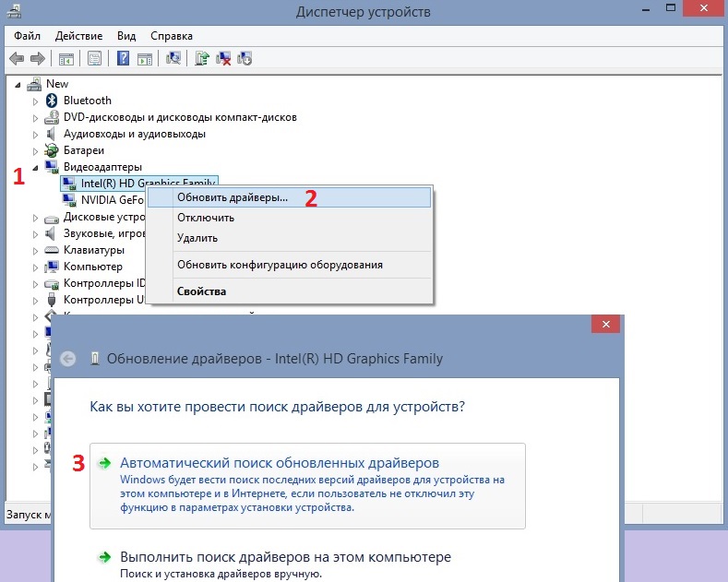The height and width of the screenshot is (582, 728).
Task: Expand the Контроллеры IDE category arrow
Action: click(x=35, y=284)
